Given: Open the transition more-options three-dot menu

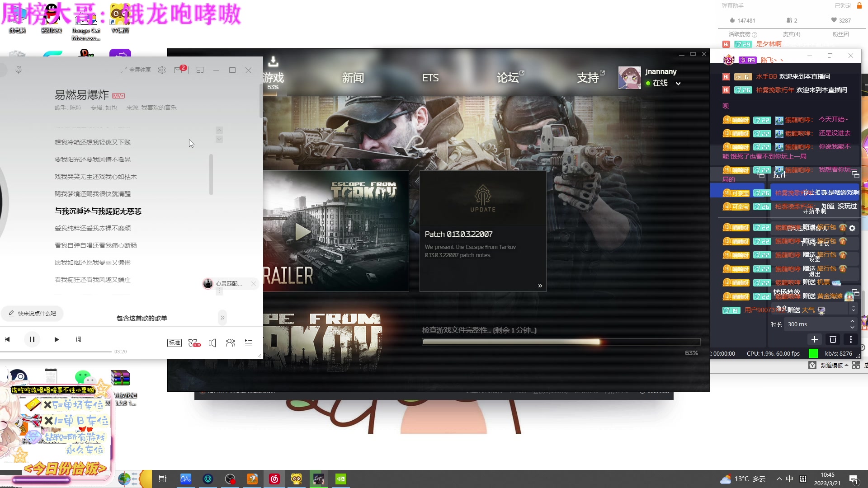Looking at the screenshot, I should pyautogui.click(x=851, y=339).
